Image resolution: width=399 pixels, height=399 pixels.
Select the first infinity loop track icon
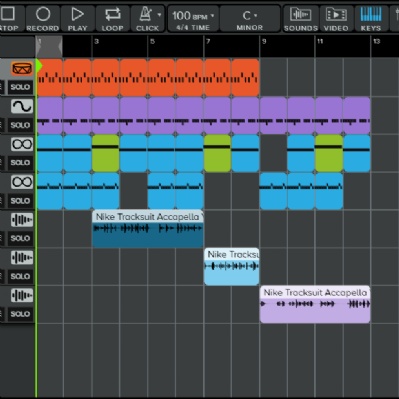22,144
